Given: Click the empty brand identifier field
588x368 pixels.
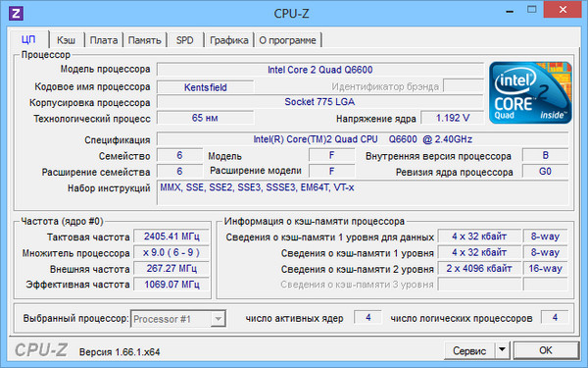Looking at the screenshot, I should coord(464,85).
